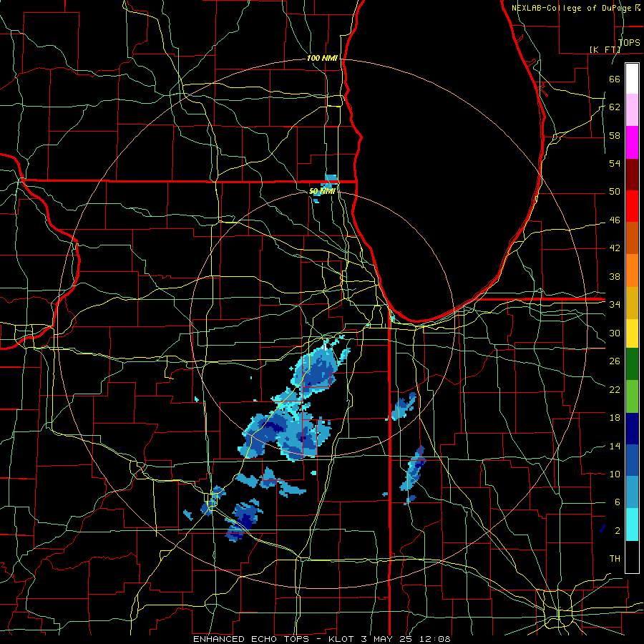This screenshot has width=644, height=644.
Task: Click the magenta legend swatch
Action: 632,142
